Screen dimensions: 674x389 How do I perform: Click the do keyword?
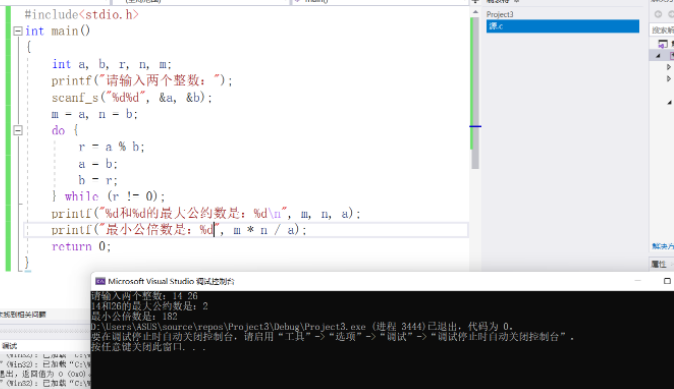[58, 130]
